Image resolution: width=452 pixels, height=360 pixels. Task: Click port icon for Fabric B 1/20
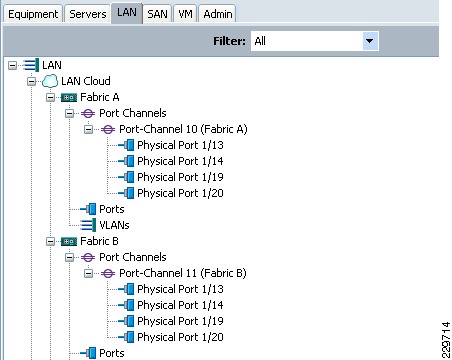(126, 337)
